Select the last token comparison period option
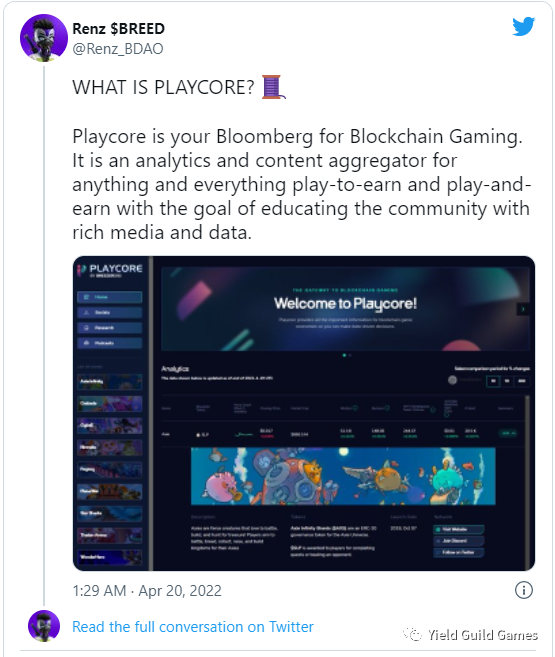 click(x=521, y=381)
